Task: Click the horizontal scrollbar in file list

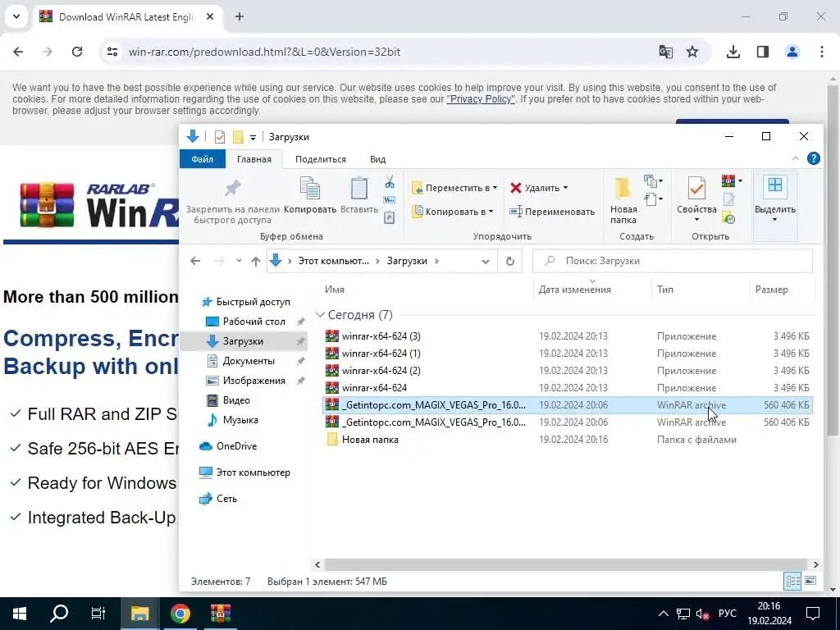Action: coord(565,564)
